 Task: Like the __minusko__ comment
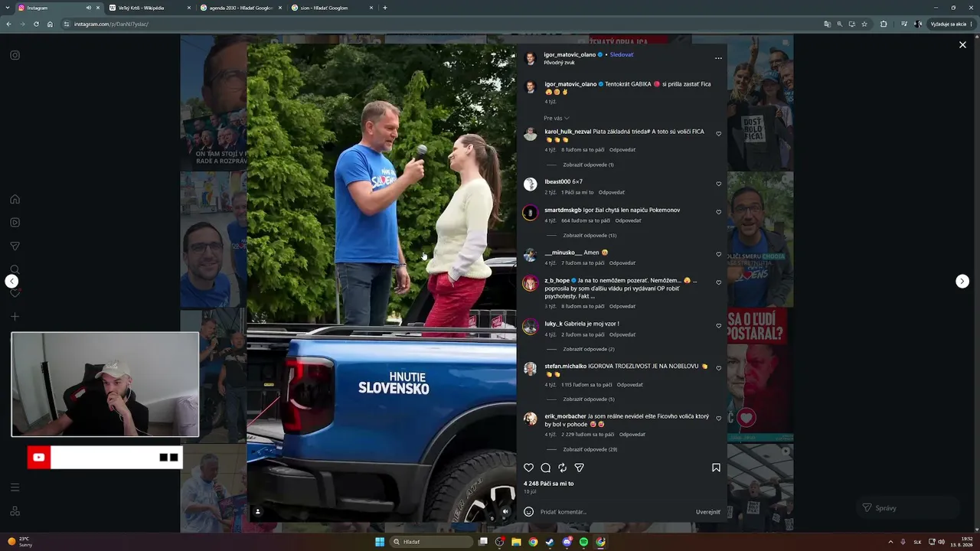pyautogui.click(x=718, y=254)
